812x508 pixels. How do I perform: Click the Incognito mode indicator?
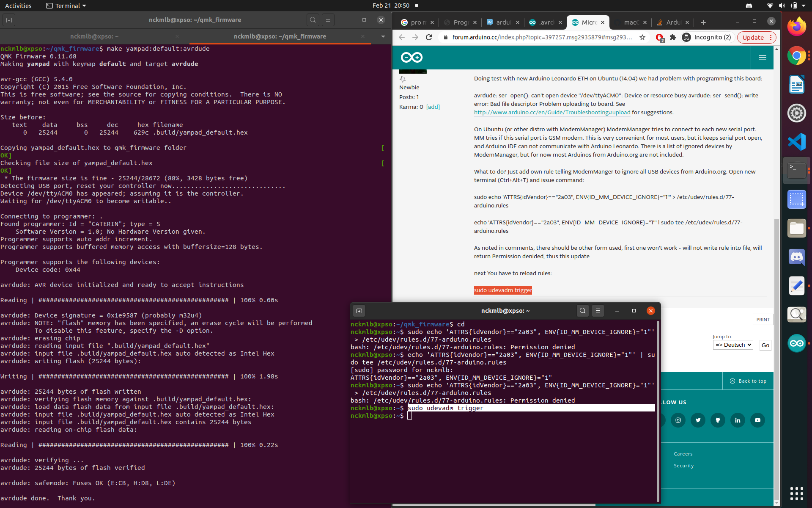point(705,37)
